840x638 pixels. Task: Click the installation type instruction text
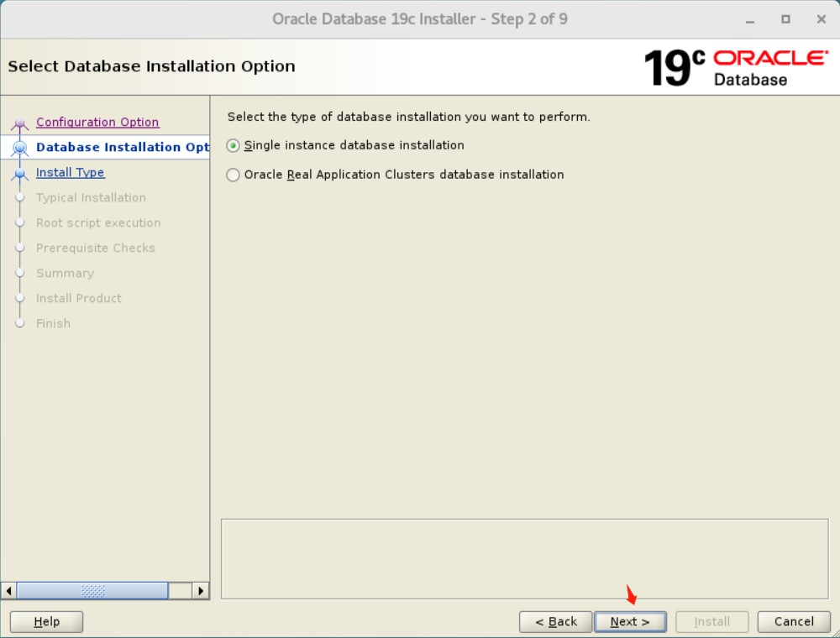pos(409,117)
